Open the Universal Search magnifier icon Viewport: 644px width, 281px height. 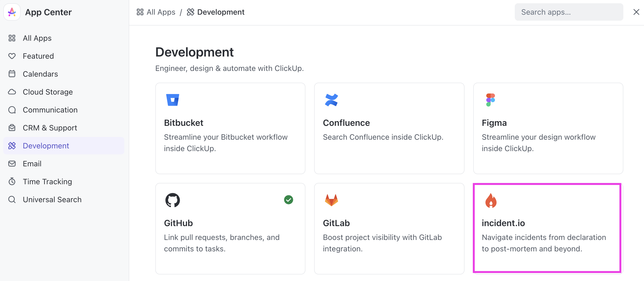click(12, 199)
